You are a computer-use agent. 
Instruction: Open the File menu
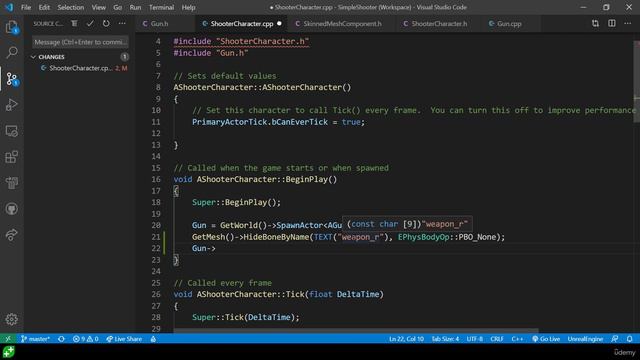26,7
